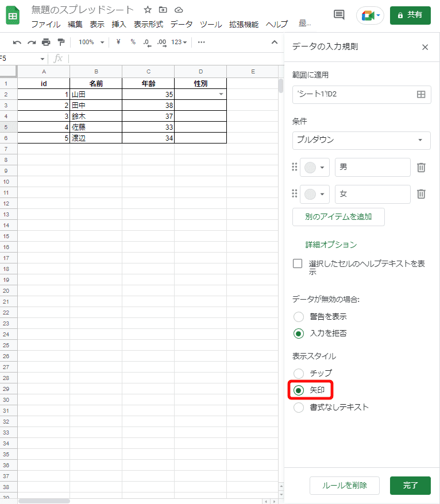Decrease decimal places
The width and height of the screenshot is (440, 504).
point(147,42)
